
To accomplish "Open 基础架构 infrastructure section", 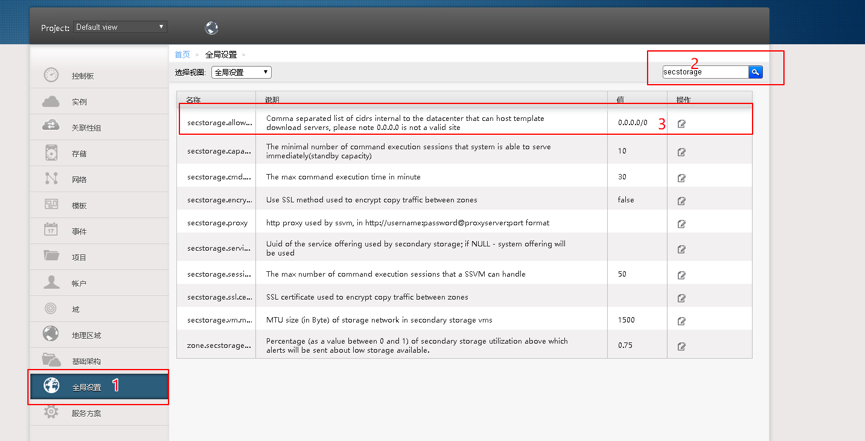I will [x=86, y=361].
